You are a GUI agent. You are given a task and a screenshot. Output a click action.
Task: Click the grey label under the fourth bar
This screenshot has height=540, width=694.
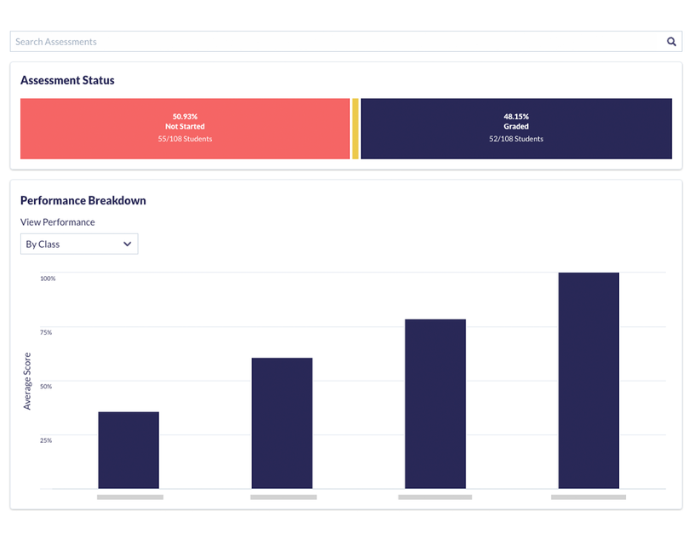tap(588, 497)
